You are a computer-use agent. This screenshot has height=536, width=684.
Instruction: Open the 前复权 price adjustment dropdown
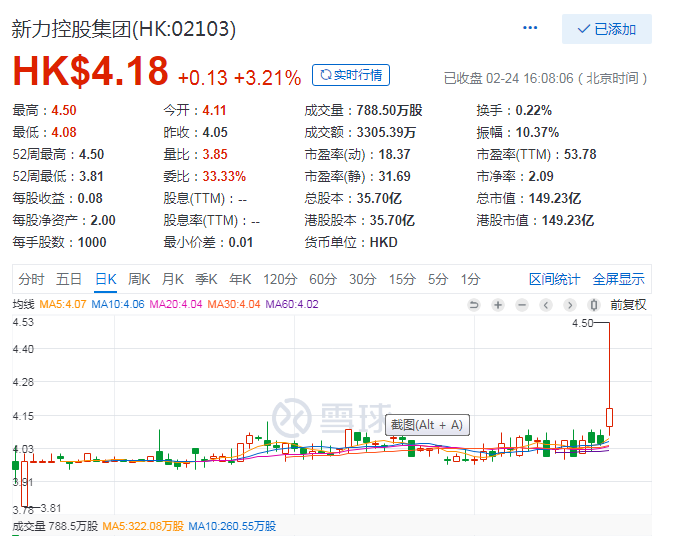(x=628, y=305)
